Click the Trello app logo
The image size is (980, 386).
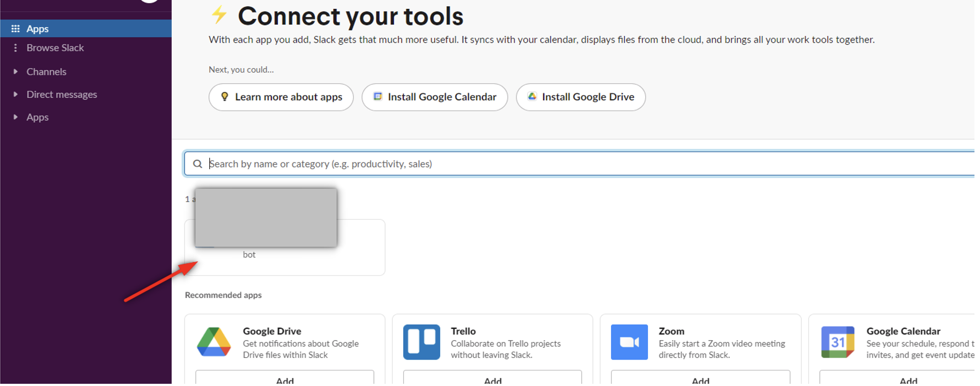pos(421,342)
